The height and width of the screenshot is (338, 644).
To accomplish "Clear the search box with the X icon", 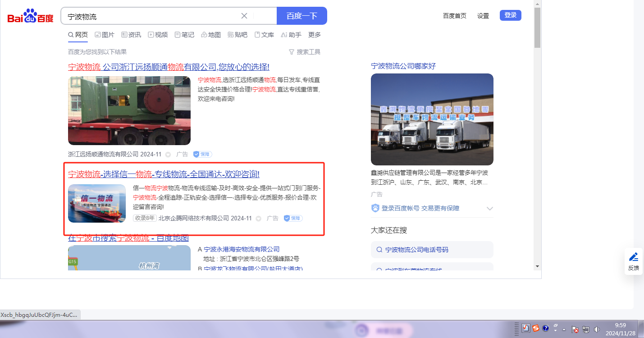I will (244, 16).
